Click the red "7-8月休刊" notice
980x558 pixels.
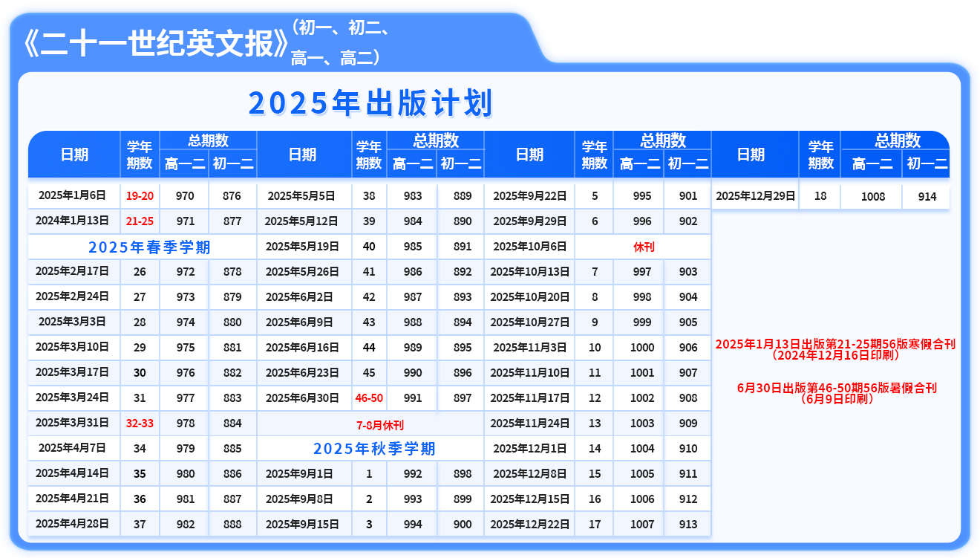(x=380, y=425)
